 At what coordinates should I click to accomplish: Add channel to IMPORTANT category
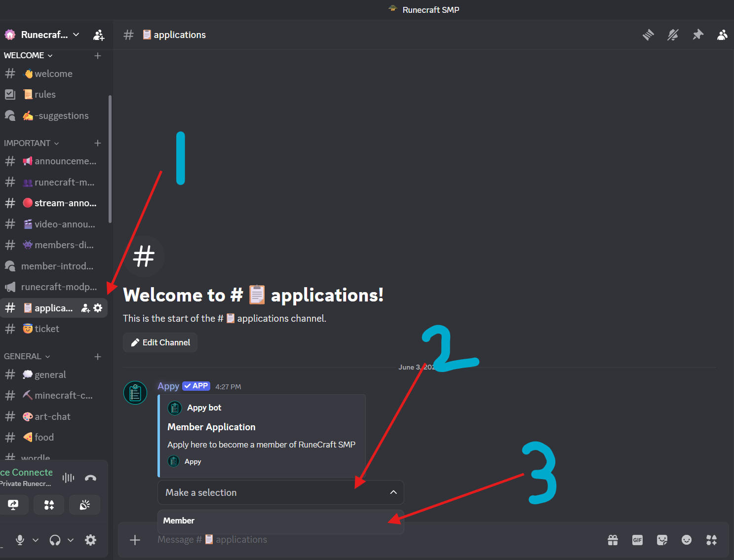click(98, 143)
